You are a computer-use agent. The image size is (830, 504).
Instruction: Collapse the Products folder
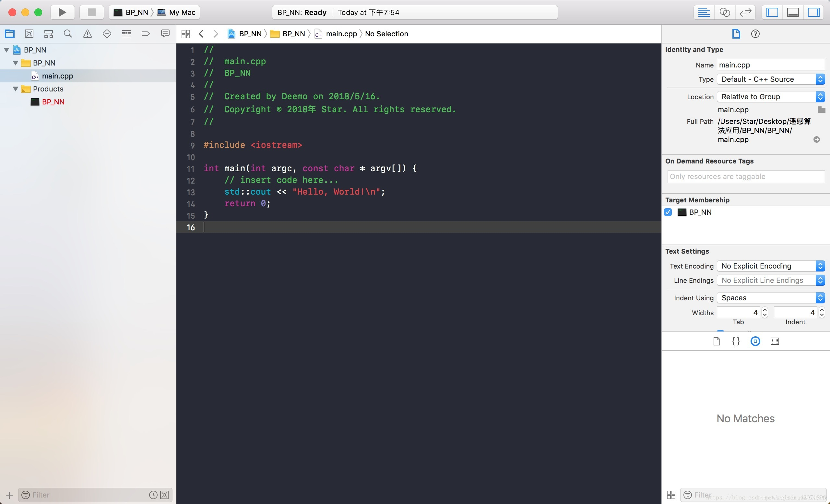click(x=16, y=89)
